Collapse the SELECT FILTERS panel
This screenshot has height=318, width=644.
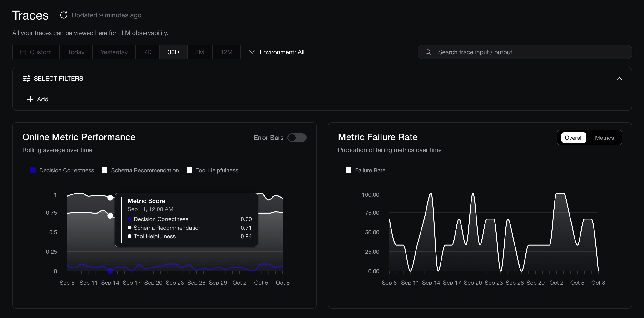(619, 79)
